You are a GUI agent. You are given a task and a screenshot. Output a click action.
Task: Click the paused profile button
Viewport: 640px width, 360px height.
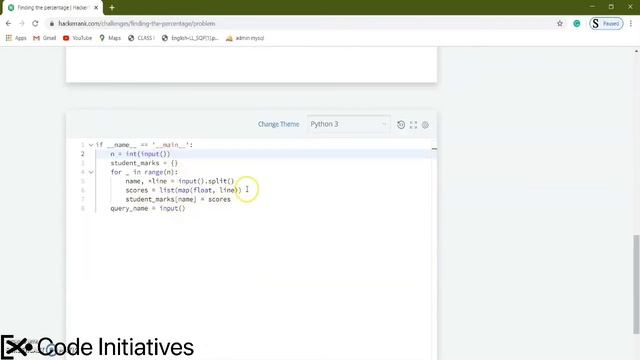pos(606,24)
